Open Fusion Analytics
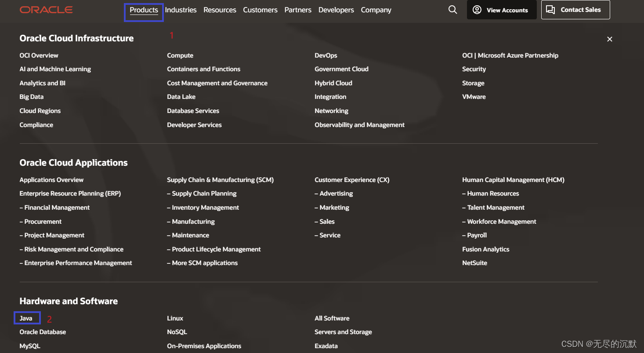This screenshot has height=353, width=644. [x=485, y=249]
